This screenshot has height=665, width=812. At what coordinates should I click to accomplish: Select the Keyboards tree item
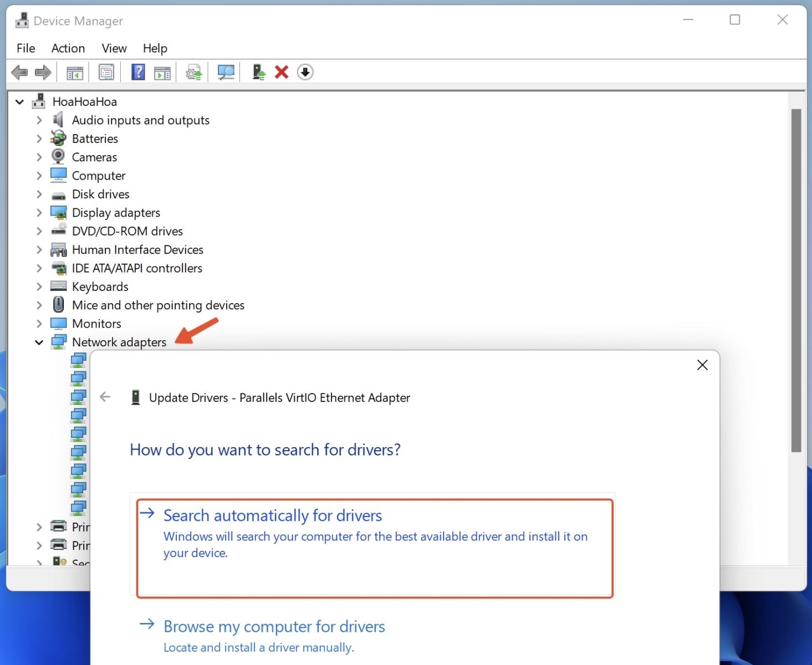[x=100, y=287]
